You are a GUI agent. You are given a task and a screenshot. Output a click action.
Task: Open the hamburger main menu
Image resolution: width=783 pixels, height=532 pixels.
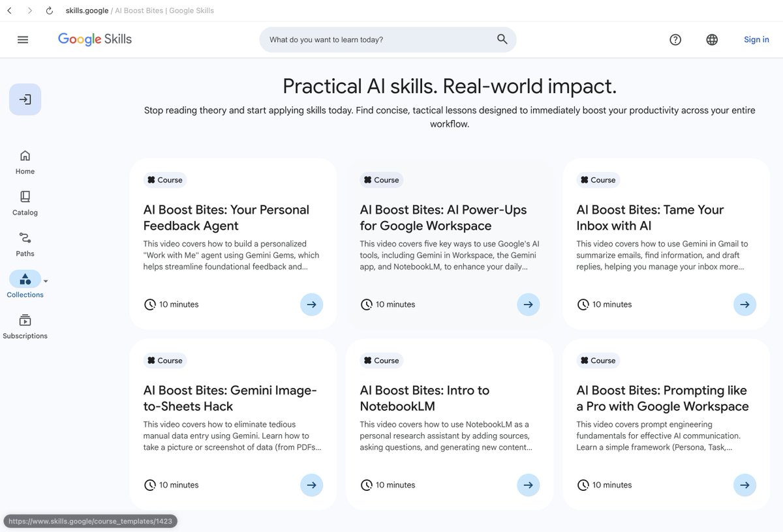coord(23,40)
